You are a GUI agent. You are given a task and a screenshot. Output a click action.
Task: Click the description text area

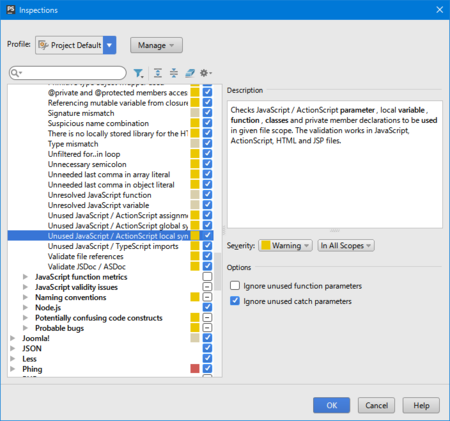tap(335, 164)
